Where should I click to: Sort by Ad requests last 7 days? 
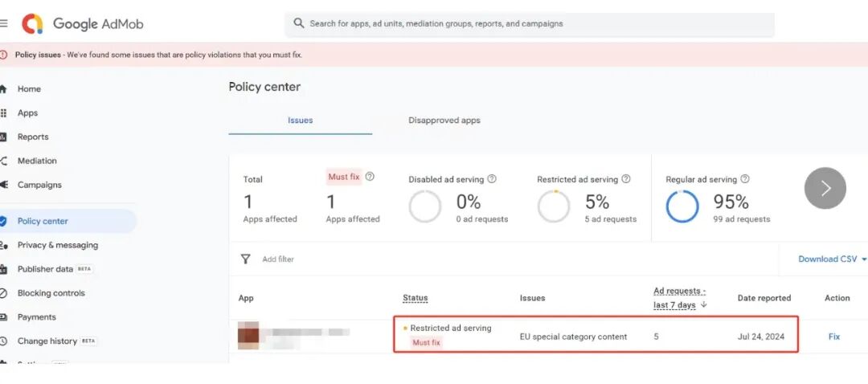point(680,298)
